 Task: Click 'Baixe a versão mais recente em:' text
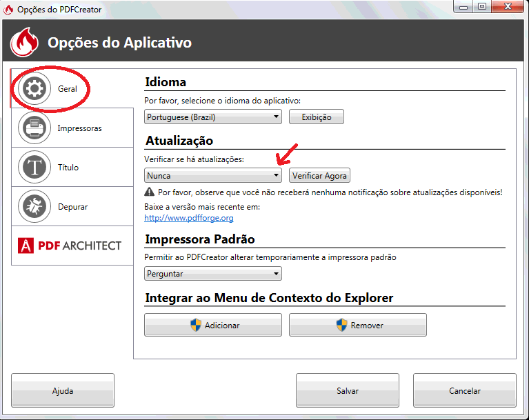[x=202, y=207]
